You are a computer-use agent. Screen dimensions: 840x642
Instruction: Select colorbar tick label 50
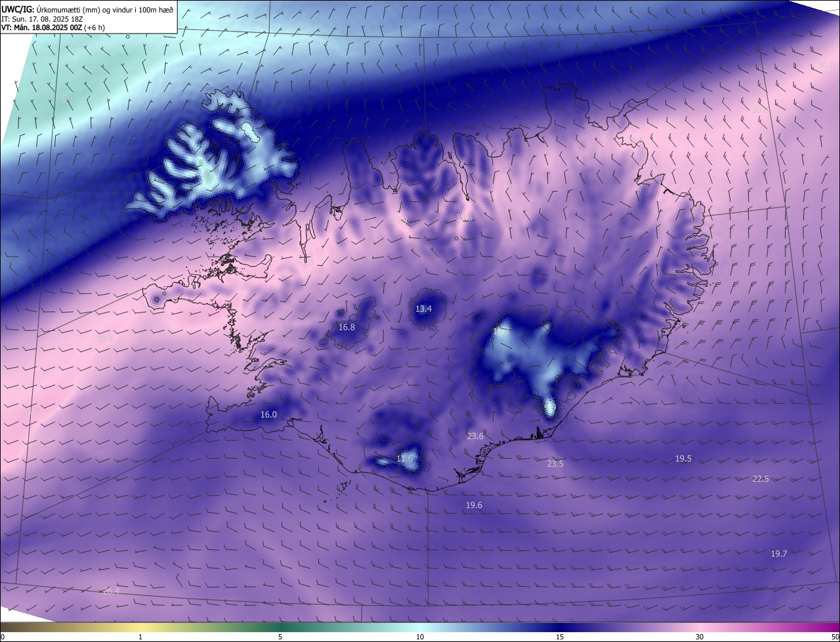835,637
